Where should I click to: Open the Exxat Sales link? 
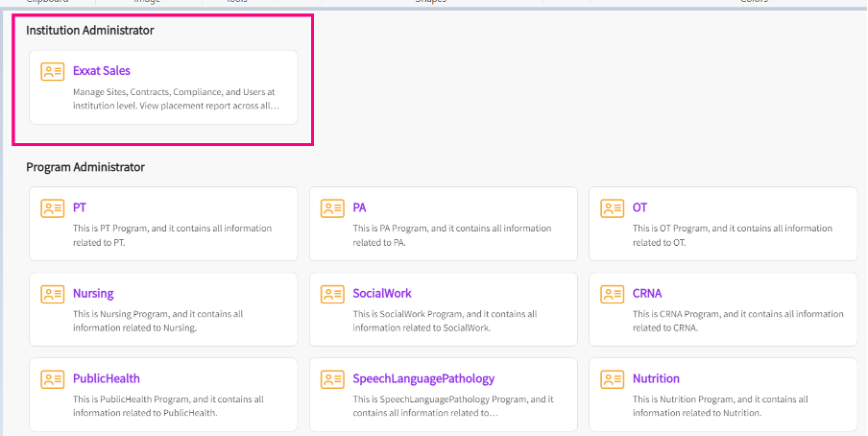click(x=101, y=71)
